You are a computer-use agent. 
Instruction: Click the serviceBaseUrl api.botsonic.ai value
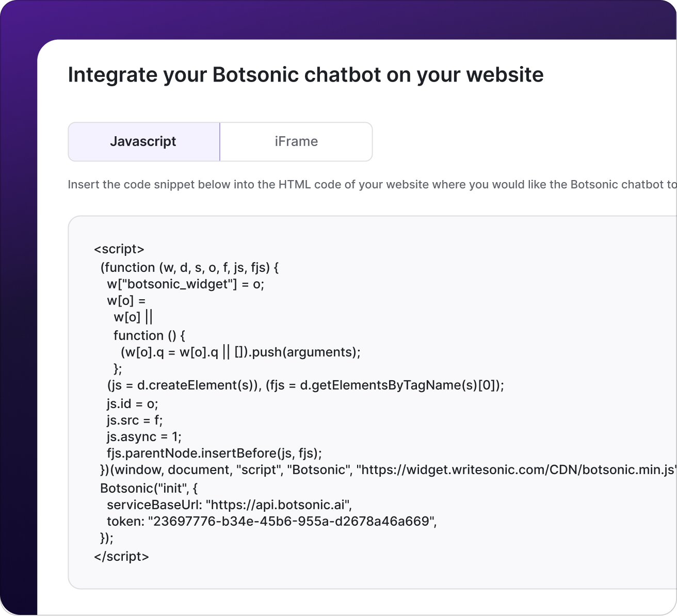[279, 505]
